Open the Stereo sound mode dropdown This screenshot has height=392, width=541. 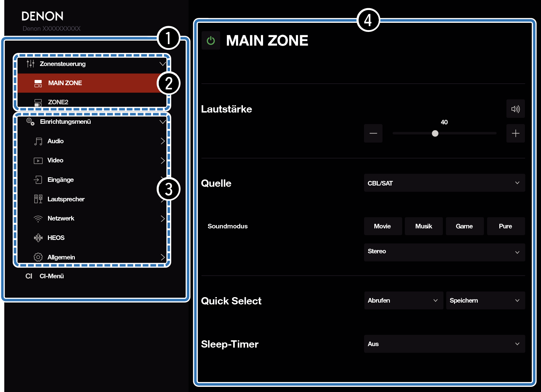pyautogui.click(x=444, y=252)
